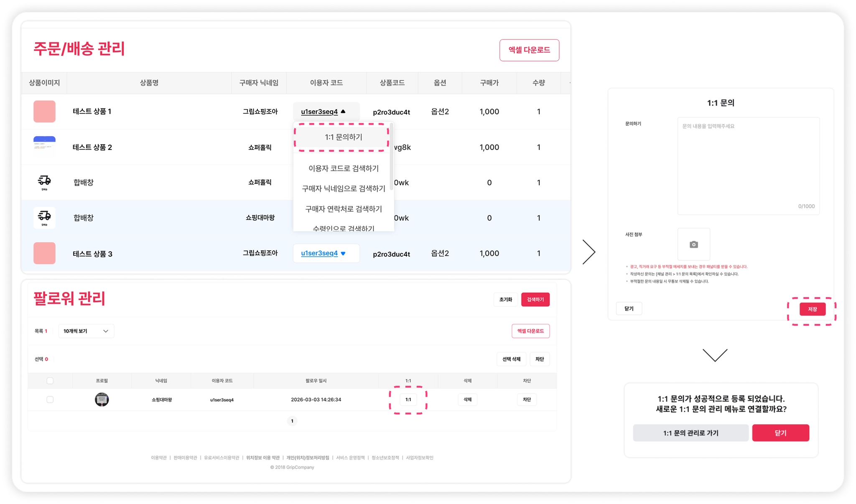Expand the blue u1ser3seq4 dropdown in last row

326,253
